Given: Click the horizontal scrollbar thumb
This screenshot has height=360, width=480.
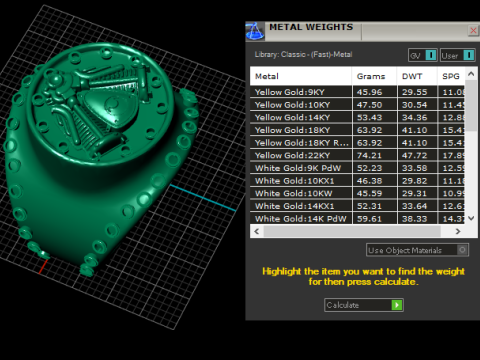Looking at the screenshot, I should [352, 231].
